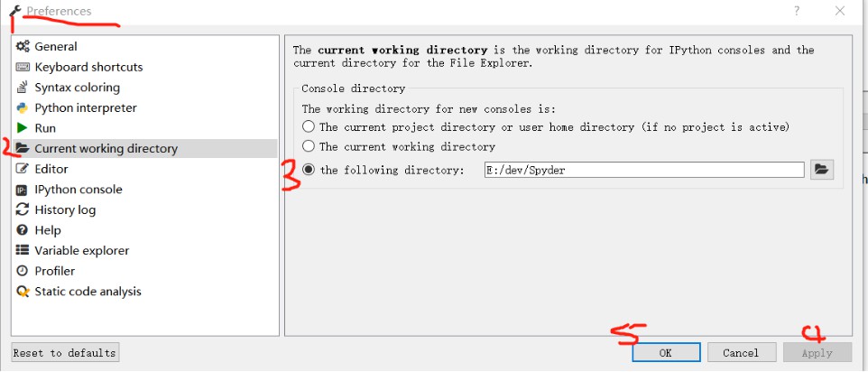Browse for directory using folder icon button
Viewport: 868px width, 372px height.
(821, 170)
